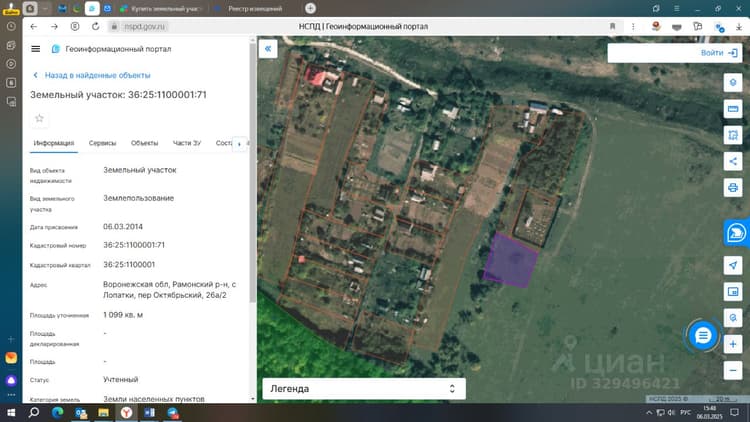The image size is (750, 422).
Task: Click the browser forward arrow
Action: point(54,27)
